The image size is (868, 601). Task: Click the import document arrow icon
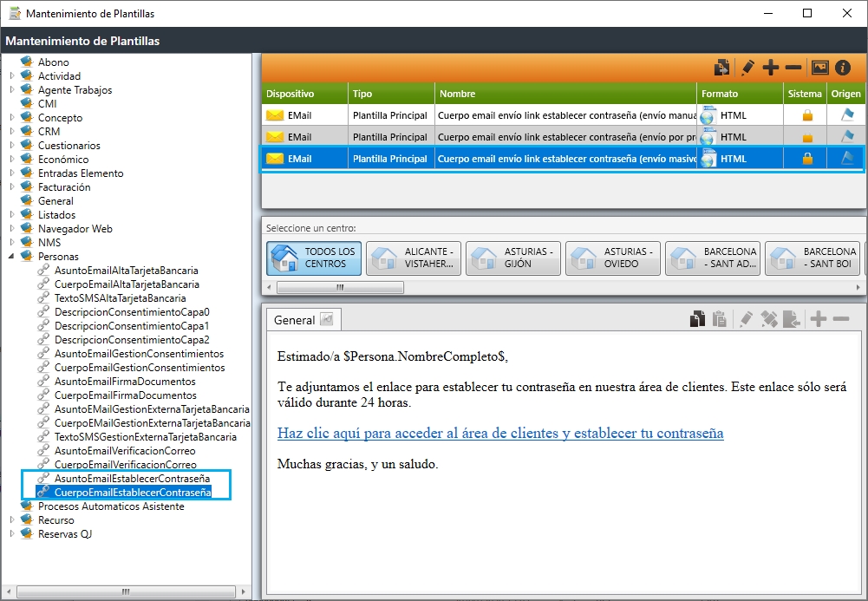(792, 319)
